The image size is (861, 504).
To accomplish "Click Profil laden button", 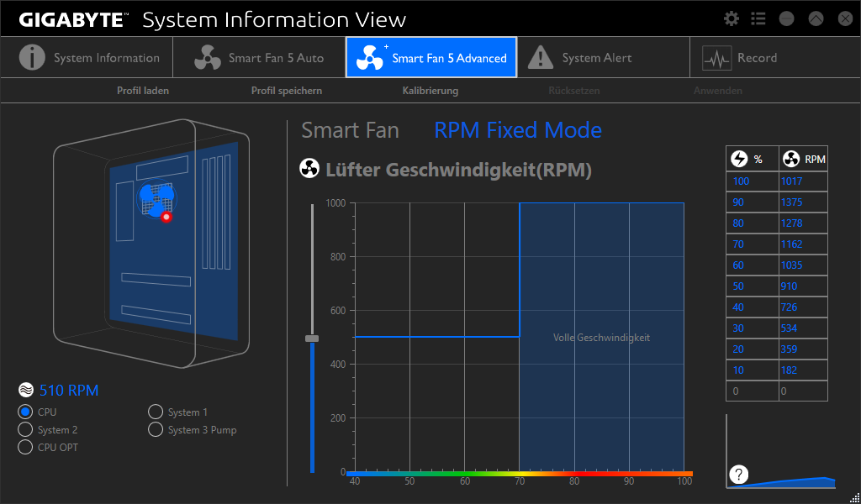I will [x=143, y=91].
